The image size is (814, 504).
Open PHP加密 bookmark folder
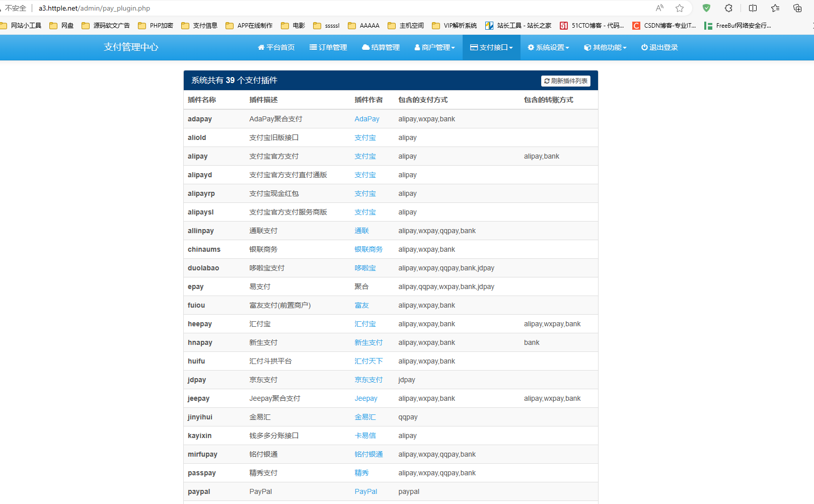pos(156,26)
